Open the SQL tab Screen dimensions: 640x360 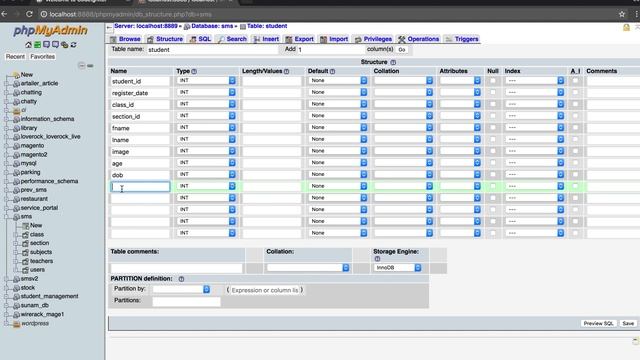point(200,39)
